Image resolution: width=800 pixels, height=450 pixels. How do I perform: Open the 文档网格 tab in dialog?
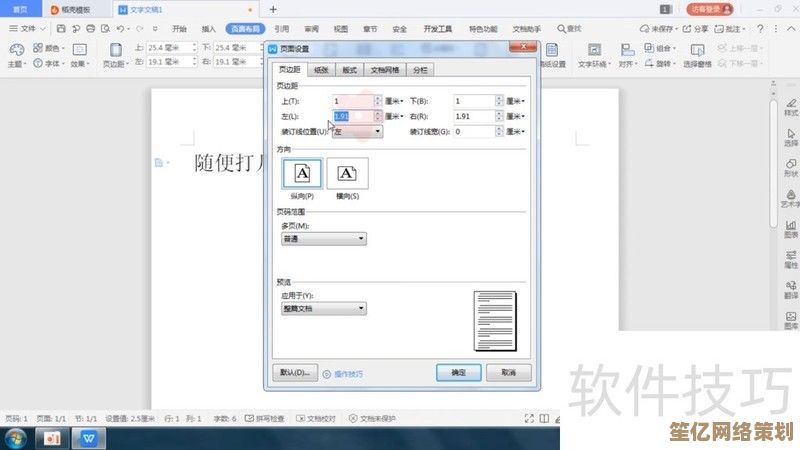[x=383, y=70]
